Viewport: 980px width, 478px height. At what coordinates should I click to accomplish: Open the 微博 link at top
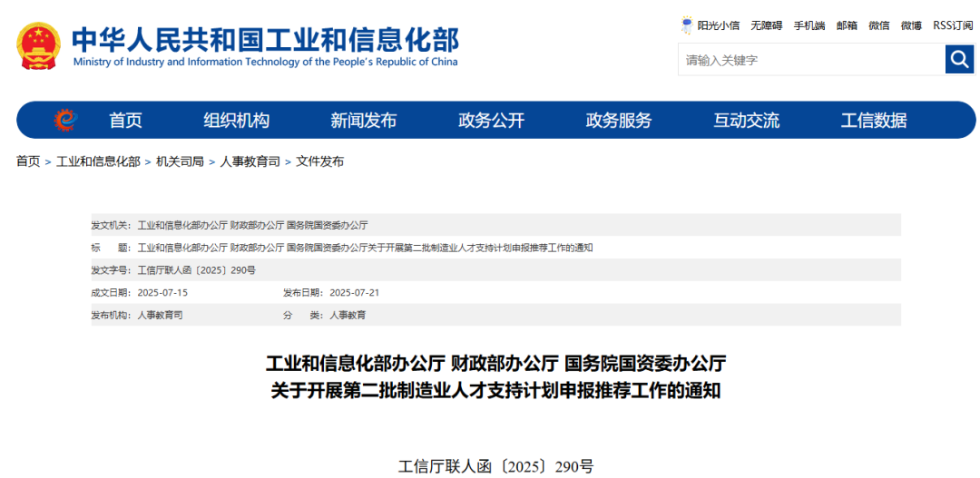point(911,25)
